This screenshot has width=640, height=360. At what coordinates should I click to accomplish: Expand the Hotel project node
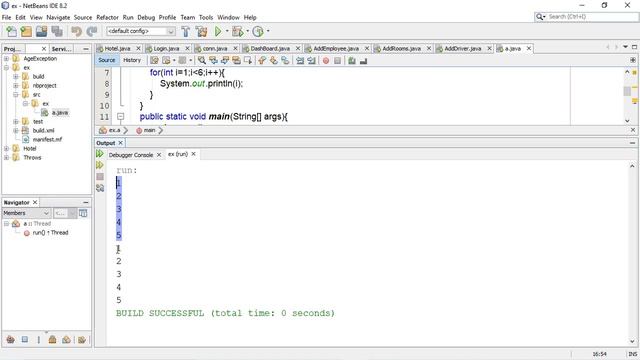pos(6,148)
